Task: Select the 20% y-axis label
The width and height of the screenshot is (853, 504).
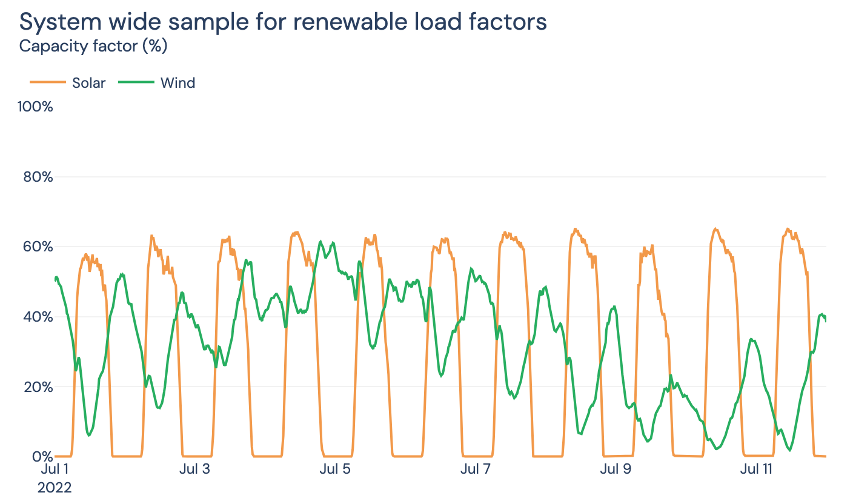Action: (40, 386)
